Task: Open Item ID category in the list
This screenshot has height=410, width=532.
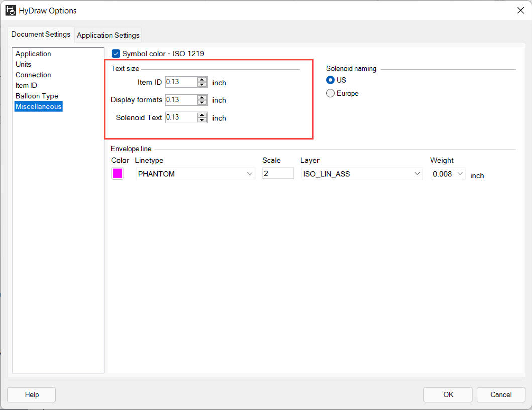Action: point(26,85)
